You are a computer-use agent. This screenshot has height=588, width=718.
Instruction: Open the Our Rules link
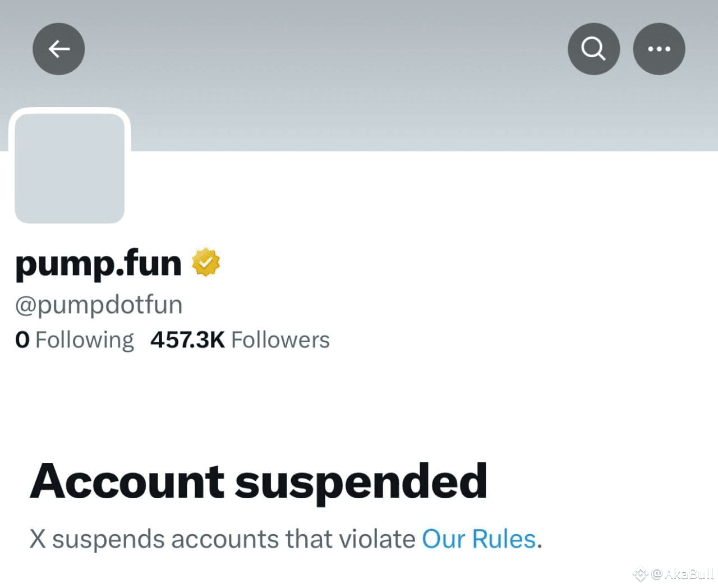(478, 539)
